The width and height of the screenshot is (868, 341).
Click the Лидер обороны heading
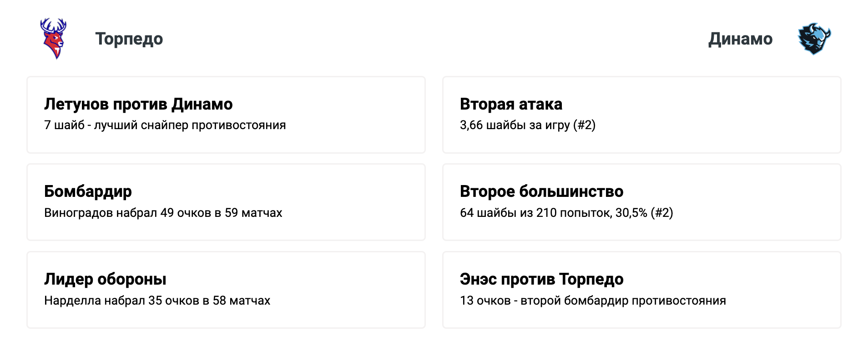pos(105,279)
